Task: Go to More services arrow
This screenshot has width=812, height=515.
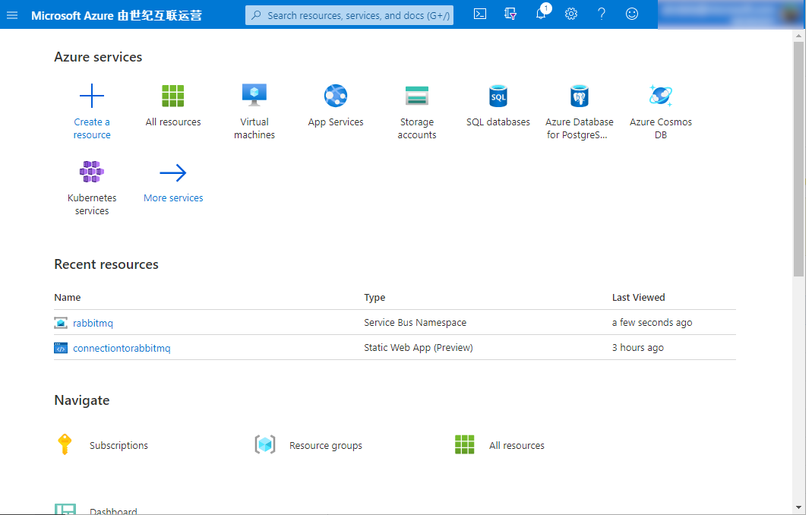Action: click(173, 173)
